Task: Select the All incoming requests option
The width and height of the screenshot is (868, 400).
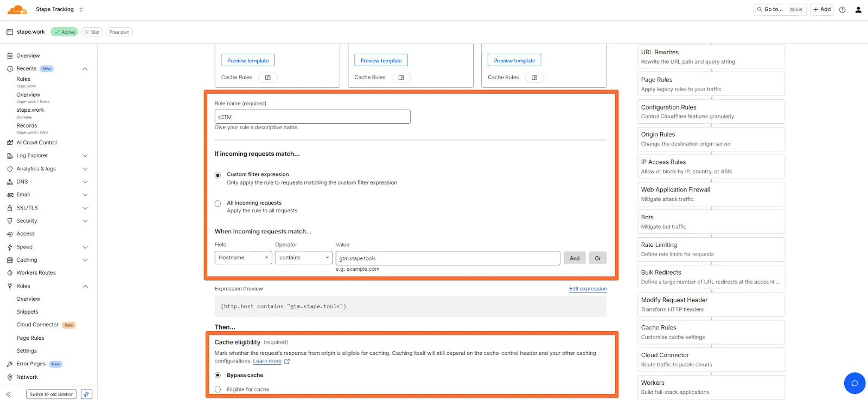Action: tap(218, 204)
